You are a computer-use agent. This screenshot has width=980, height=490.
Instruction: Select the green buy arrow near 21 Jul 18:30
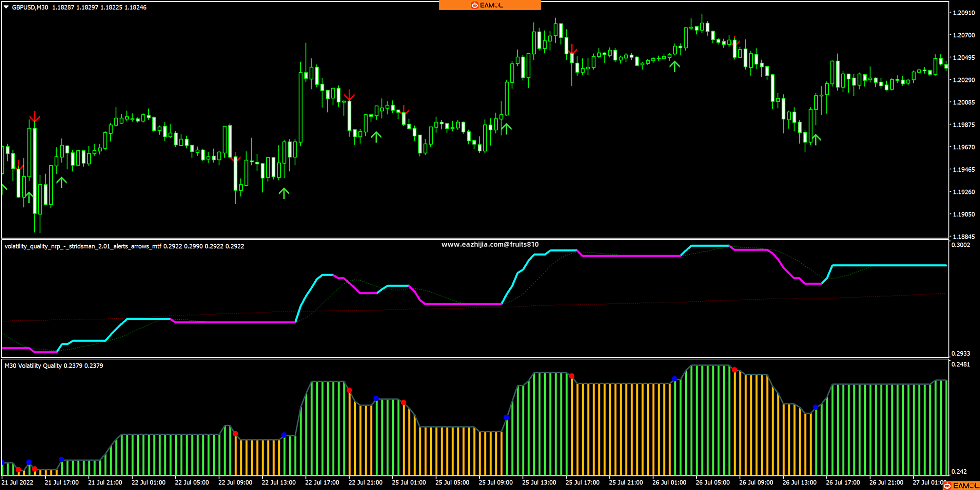pyautogui.click(x=62, y=182)
